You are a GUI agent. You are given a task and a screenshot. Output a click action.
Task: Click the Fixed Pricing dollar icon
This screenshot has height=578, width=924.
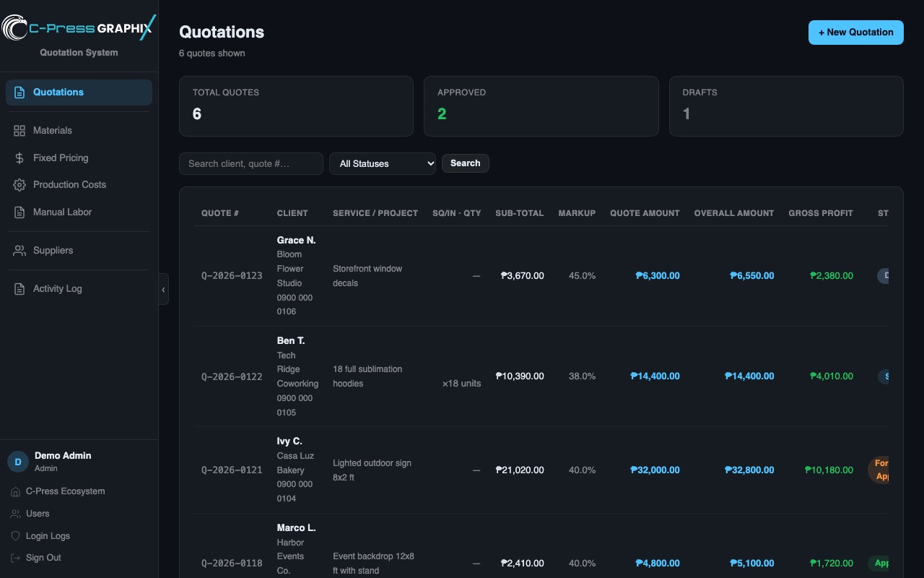(x=19, y=158)
